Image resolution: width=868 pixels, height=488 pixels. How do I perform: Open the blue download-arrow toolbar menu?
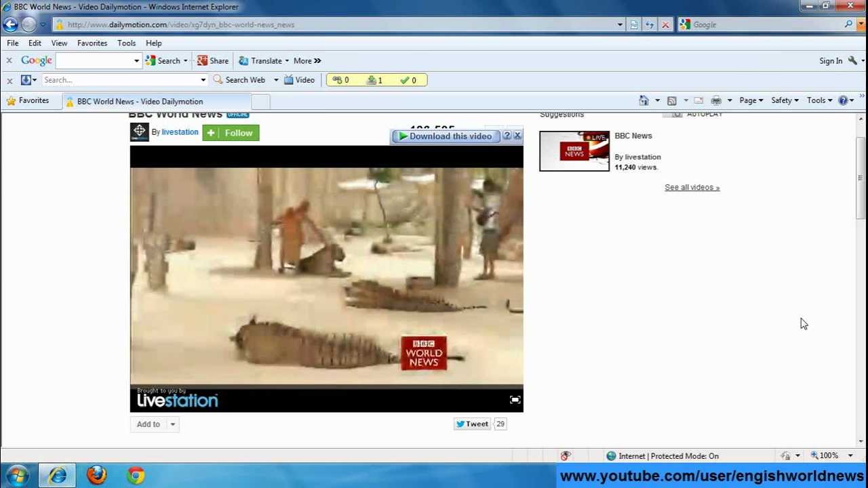(28, 80)
